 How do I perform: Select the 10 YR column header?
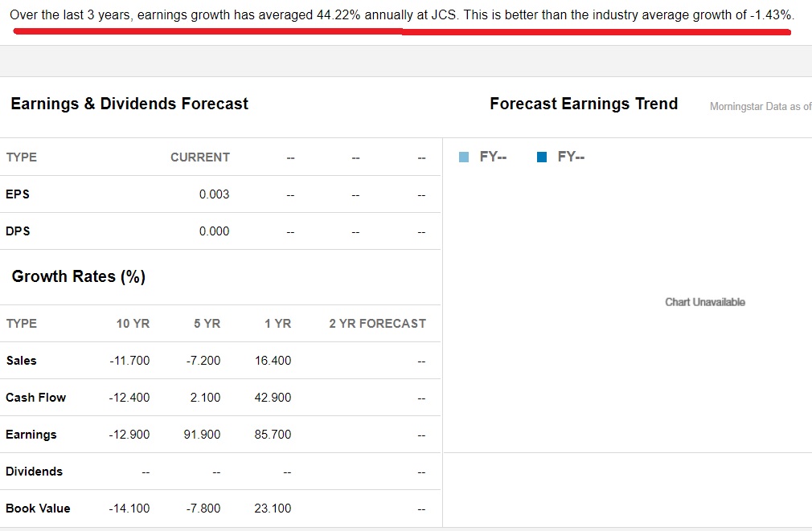(133, 324)
